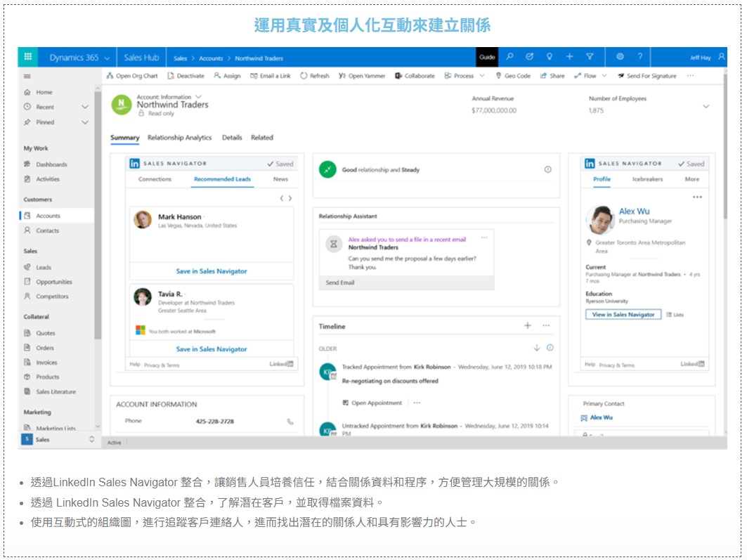Open the Alex Wu profile card ellipsis

click(x=697, y=197)
